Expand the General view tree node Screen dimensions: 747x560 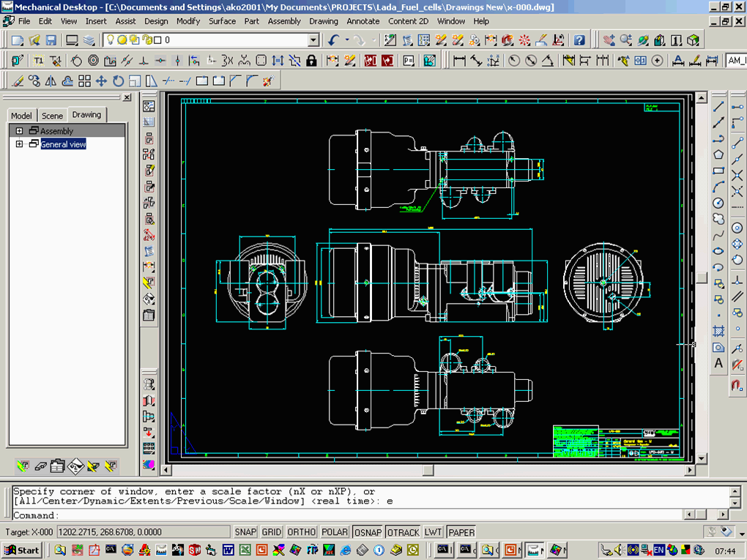pyautogui.click(x=19, y=143)
